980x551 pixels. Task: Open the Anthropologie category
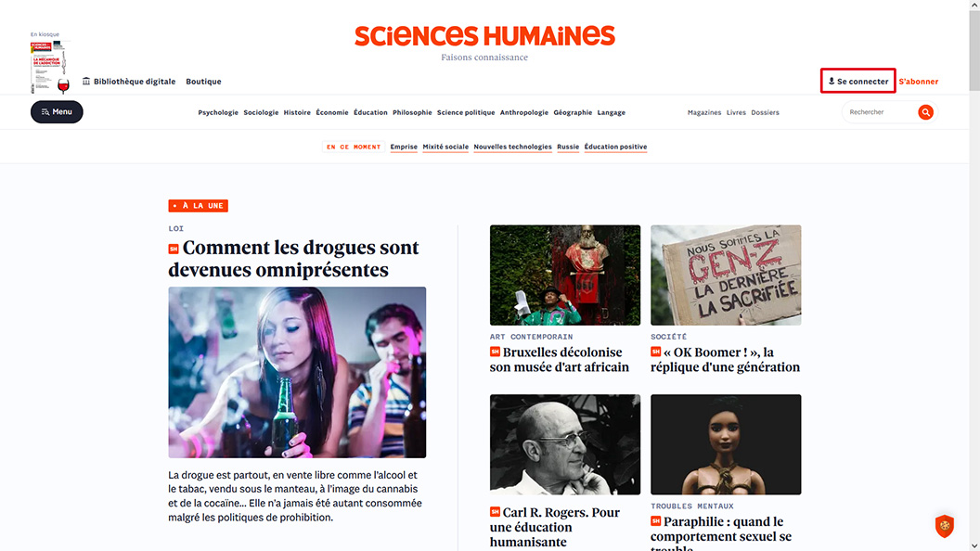[523, 112]
